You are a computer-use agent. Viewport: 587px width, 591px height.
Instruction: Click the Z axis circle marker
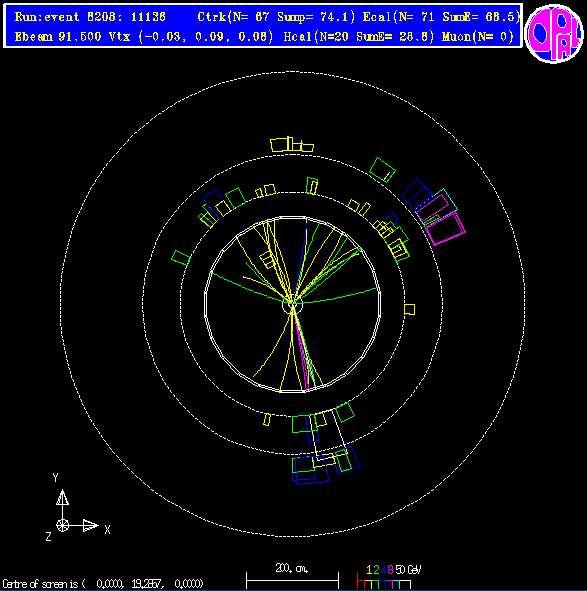63,525
